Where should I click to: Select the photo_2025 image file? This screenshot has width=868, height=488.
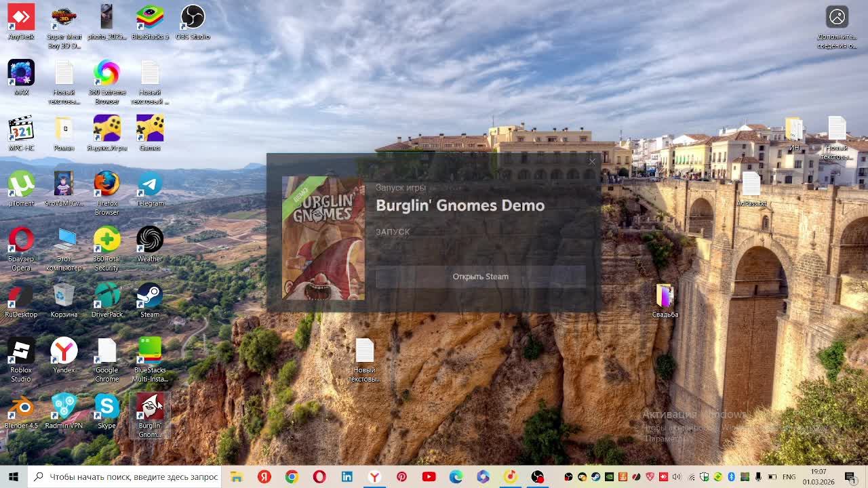(106, 23)
